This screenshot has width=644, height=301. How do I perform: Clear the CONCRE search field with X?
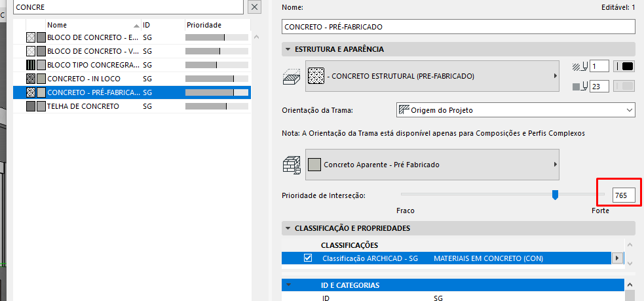pyautogui.click(x=255, y=7)
